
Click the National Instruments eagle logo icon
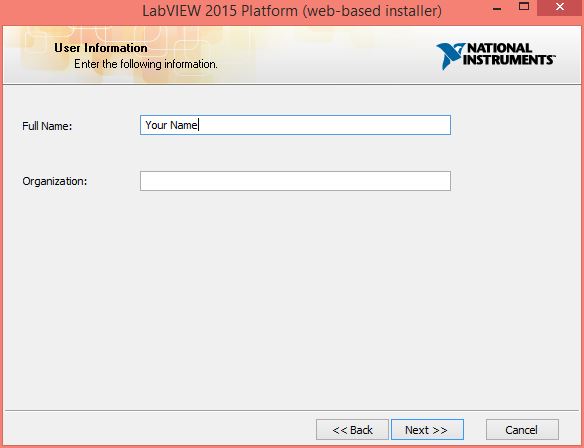pyautogui.click(x=450, y=56)
